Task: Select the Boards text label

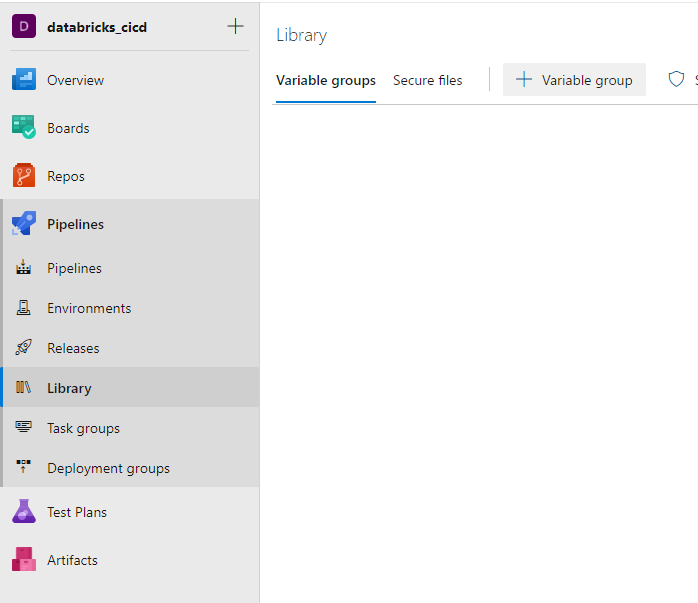Action: [x=68, y=128]
